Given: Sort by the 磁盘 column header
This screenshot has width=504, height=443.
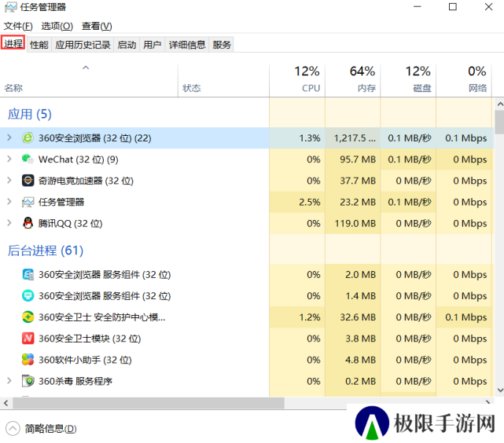Looking at the screenshot, I should click(x=408, y=80).
